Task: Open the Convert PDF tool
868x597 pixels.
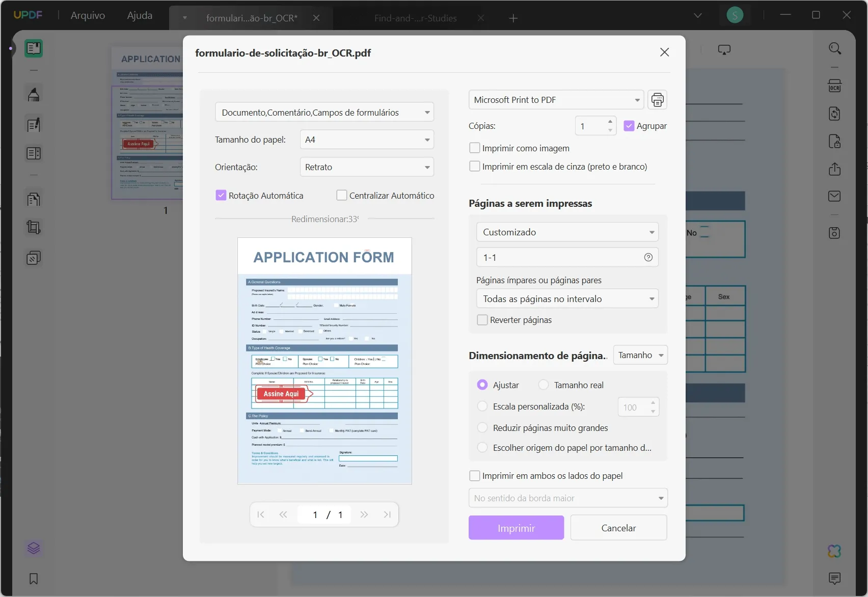Action: point(834,114)
